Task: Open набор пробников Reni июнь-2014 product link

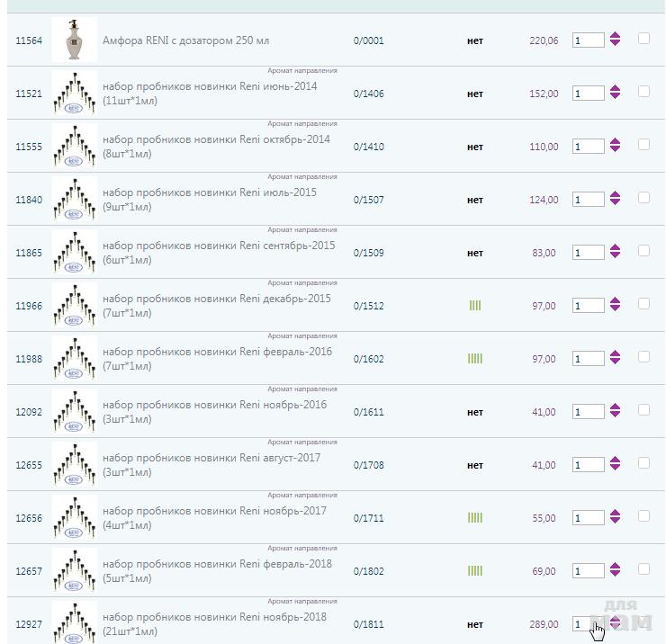Action: [209, 87]
